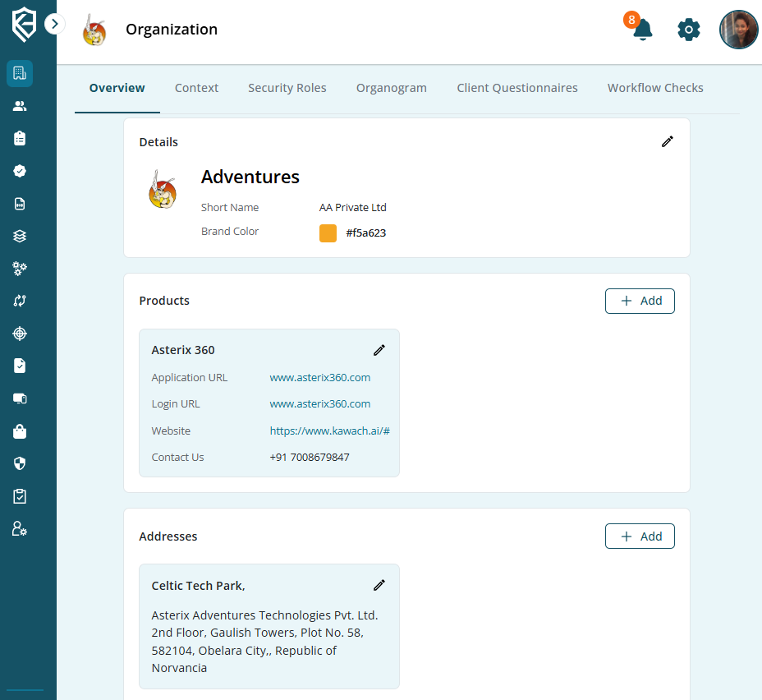
Task: Select the layers icon in the sidebar
Action: click(19, 236)
